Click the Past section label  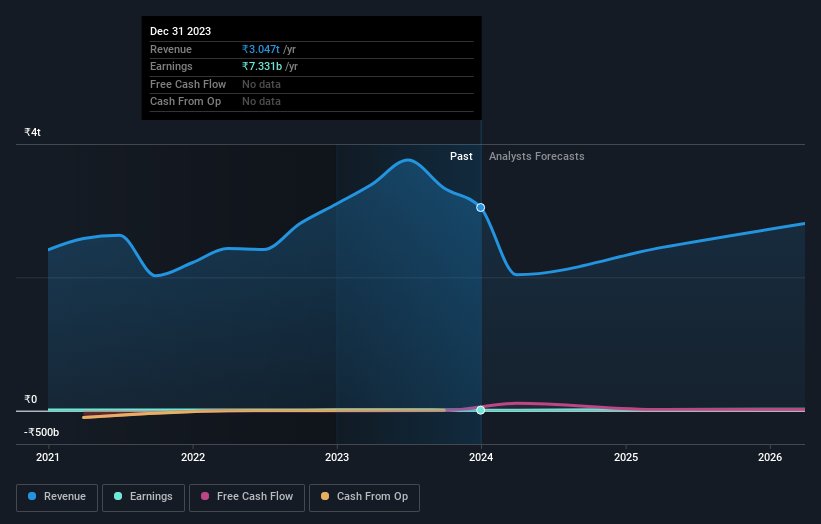click(x=461, y=157)
